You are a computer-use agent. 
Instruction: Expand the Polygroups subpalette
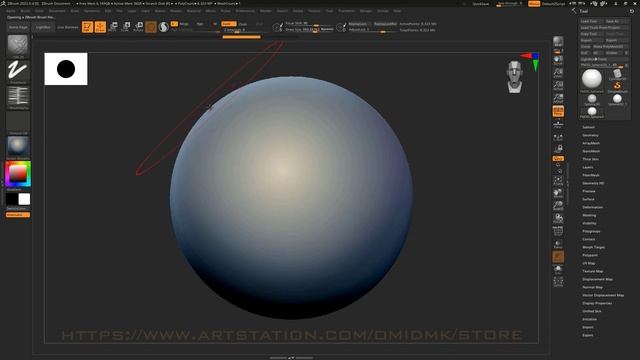591,231
